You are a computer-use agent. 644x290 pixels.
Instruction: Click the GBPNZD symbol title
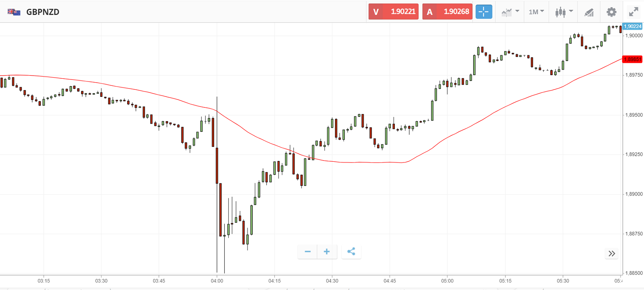(x=43, y=12)
